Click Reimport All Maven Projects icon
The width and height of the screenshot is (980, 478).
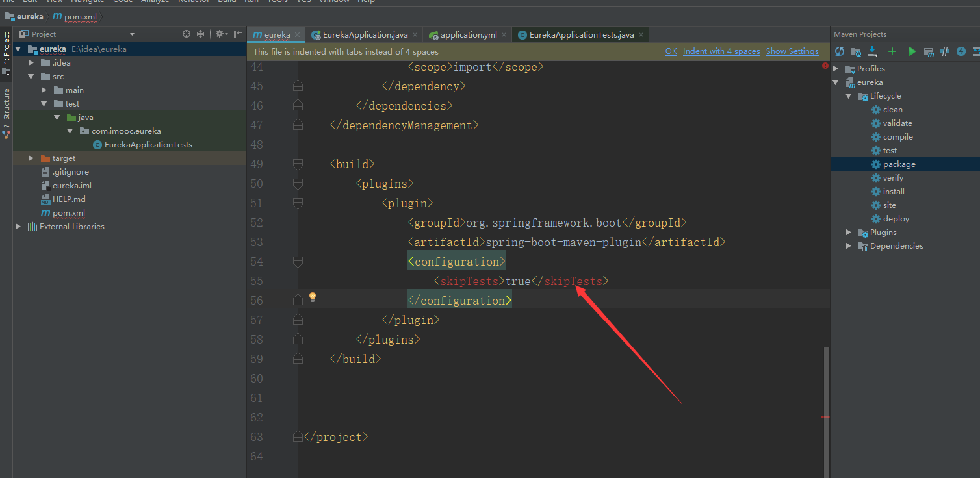click(840, 51)
